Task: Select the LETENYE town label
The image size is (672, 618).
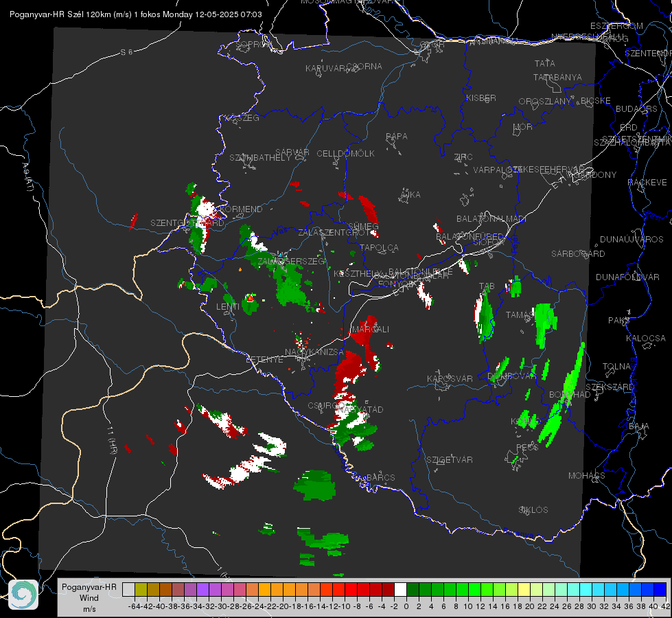Action: 264,359
